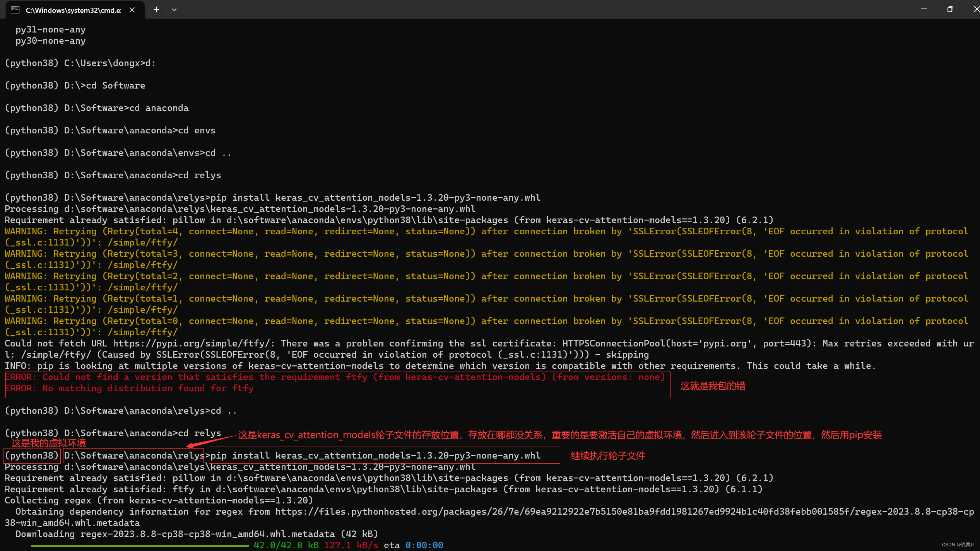Click the cmd.exe icon on the terminal tab
This screenshot has width=980, height=551.
(x=15, y=10)
